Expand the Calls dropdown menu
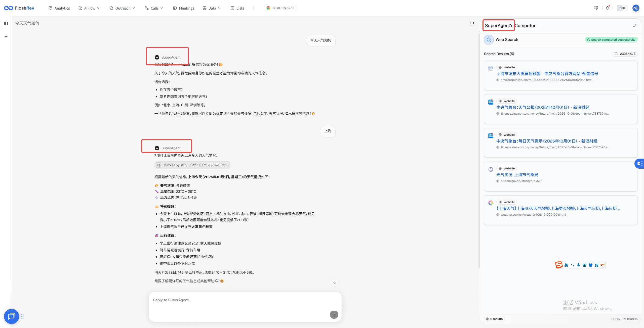Screen dimensions: 644x328 pos(154,8)
